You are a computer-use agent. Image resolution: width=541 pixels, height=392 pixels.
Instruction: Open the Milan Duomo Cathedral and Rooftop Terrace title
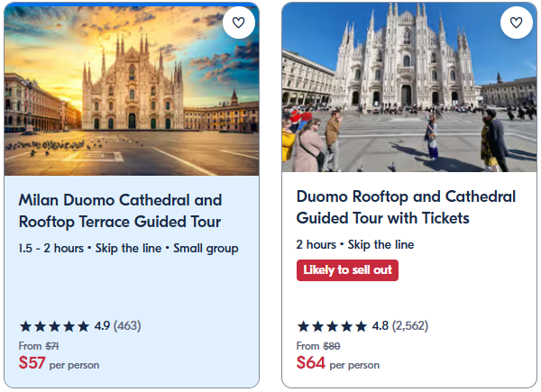(120, 211)
